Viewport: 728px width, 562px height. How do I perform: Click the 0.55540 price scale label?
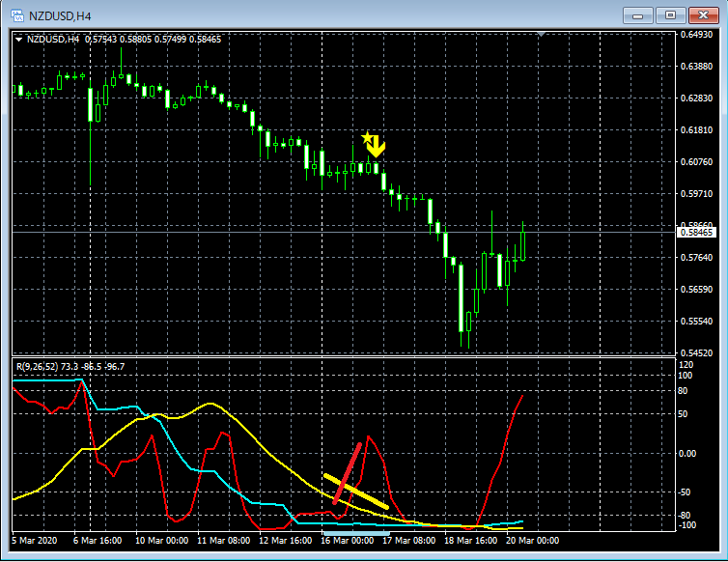(x=696, y=321)
